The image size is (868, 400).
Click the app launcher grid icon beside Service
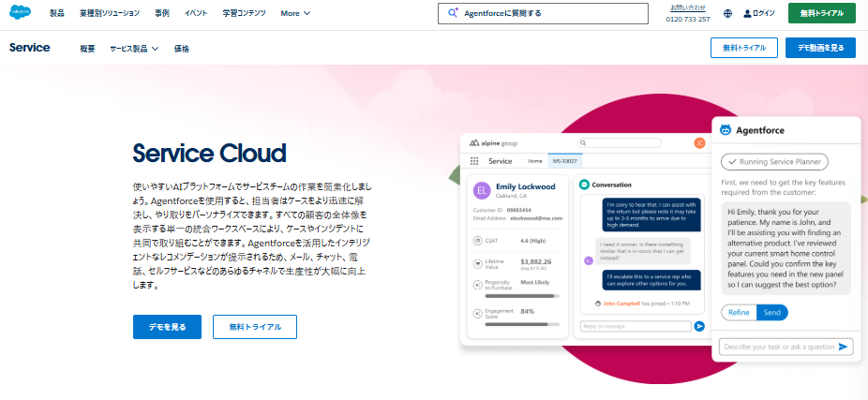(x=474, y=161)
